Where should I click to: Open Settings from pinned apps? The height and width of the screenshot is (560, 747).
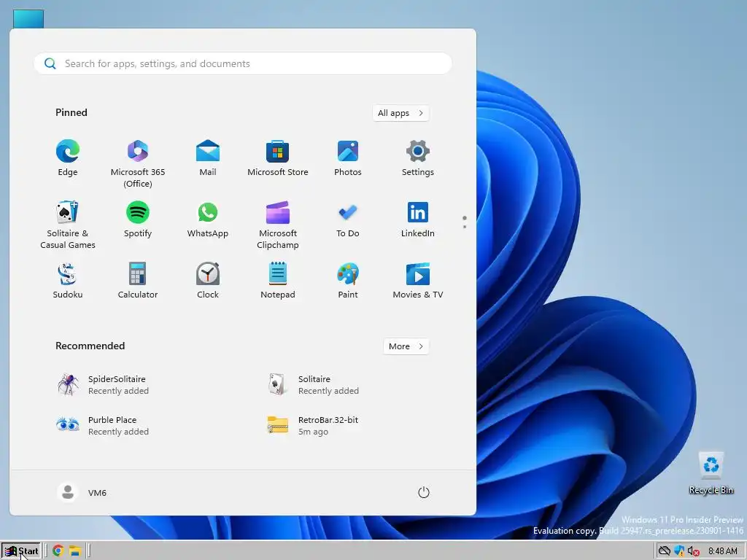(x=418, y=158)
